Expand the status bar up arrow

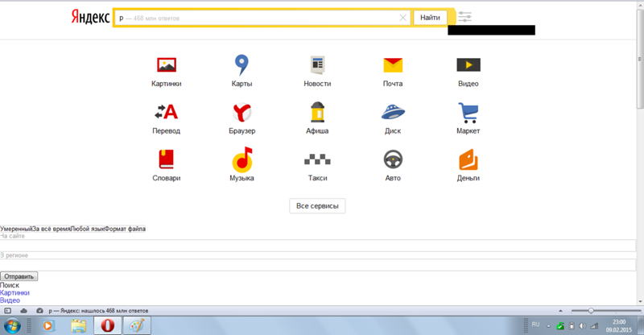point(560,311)
